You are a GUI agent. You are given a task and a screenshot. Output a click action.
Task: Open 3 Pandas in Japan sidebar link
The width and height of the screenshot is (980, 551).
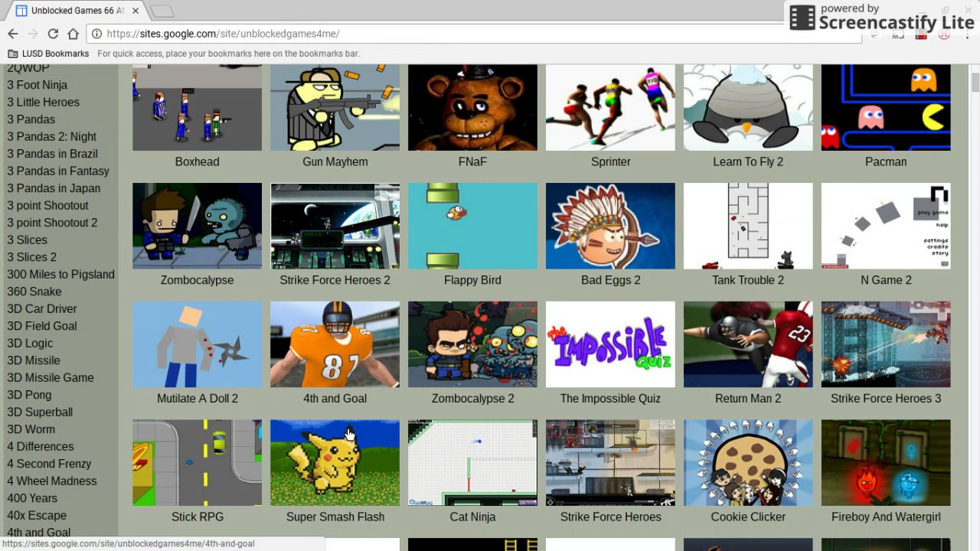(54, 188)
